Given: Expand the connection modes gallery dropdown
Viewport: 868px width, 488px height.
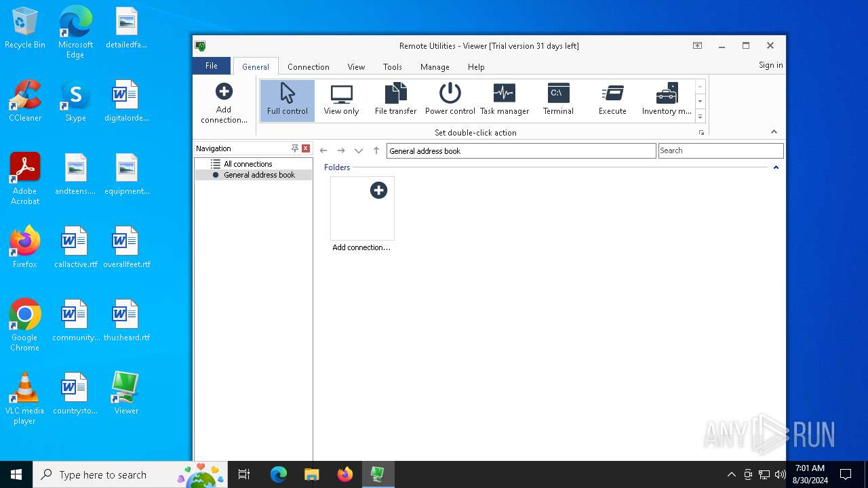Looking at the screenshot, I should pos(701,117).
